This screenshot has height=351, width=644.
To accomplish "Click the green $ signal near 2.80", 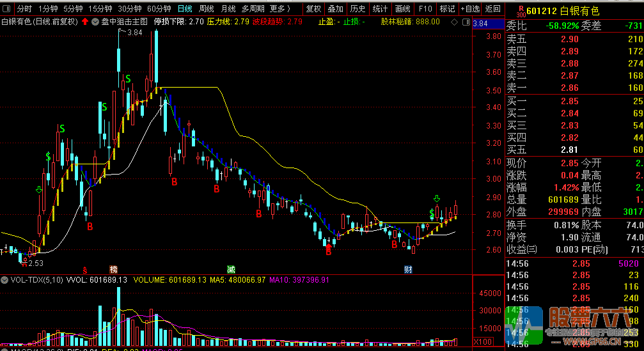I will 432,214.
